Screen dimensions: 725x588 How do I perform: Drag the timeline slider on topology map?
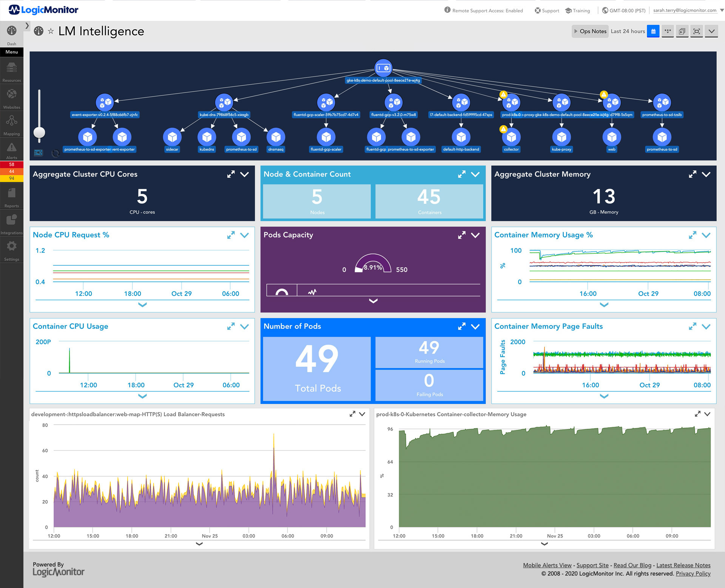pyautogui.click(x=39, y=131)
